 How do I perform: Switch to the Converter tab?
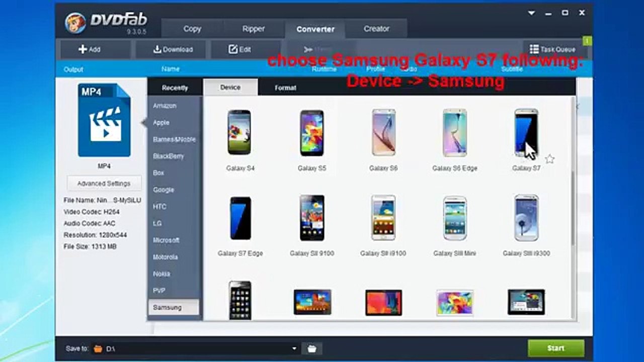coord(315,29)
